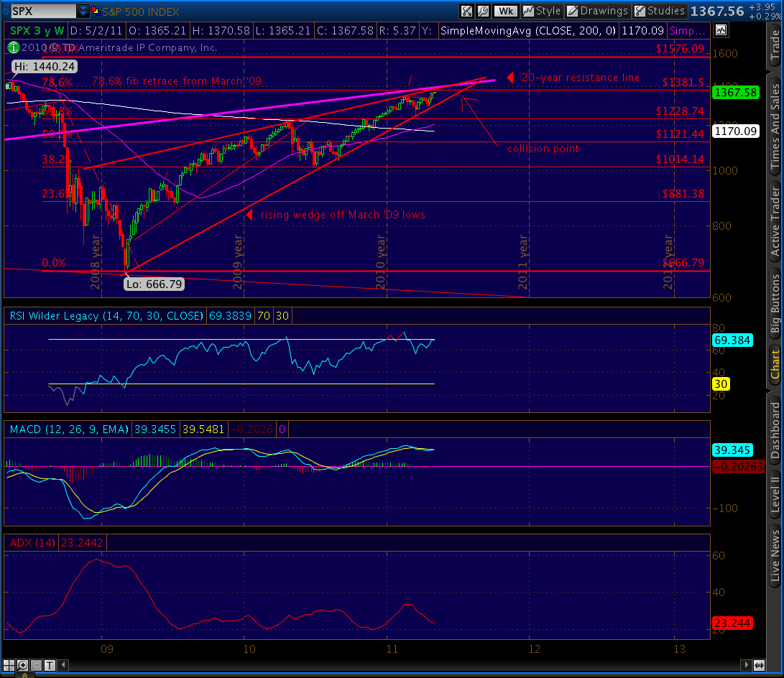
Task: Click the $1228.74 fib level label
Action: [x=680, y=111]
